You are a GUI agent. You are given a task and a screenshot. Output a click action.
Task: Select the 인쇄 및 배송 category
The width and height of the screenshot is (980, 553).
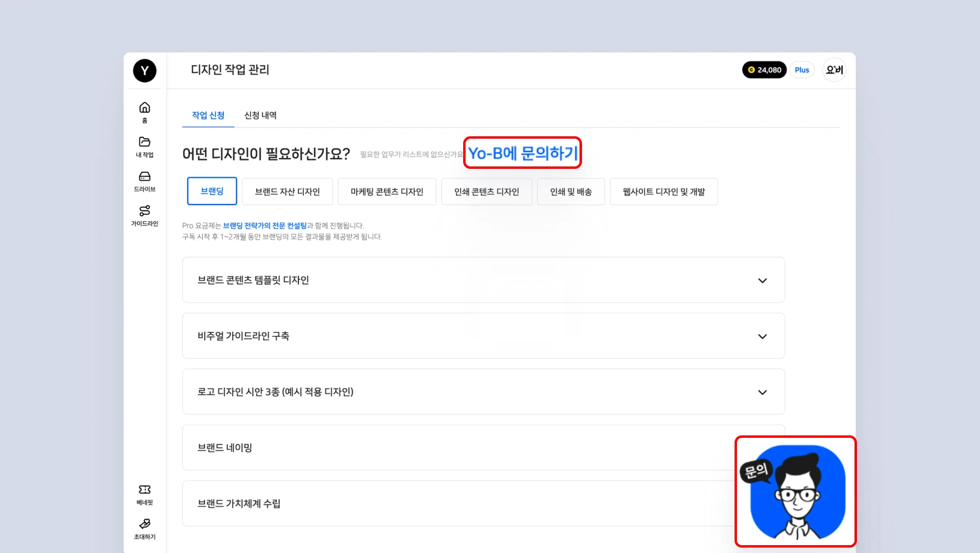(x=571, y=192)
